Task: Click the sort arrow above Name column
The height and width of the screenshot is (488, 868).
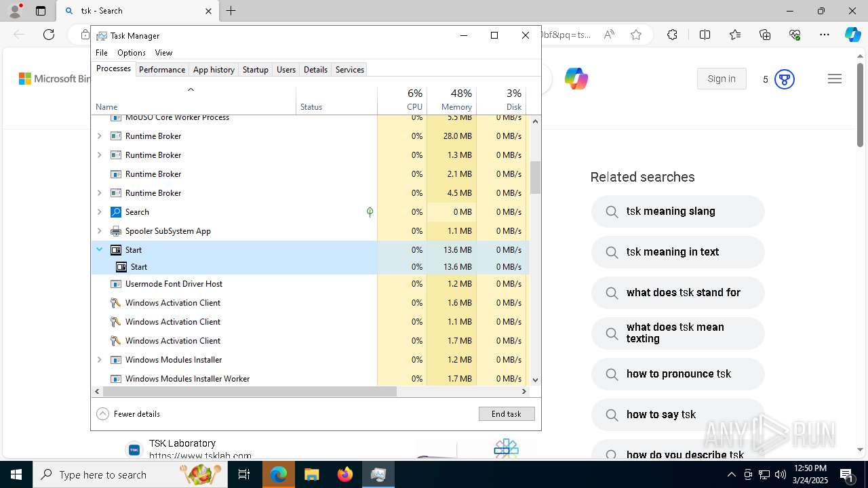Action: coord(191,89)
